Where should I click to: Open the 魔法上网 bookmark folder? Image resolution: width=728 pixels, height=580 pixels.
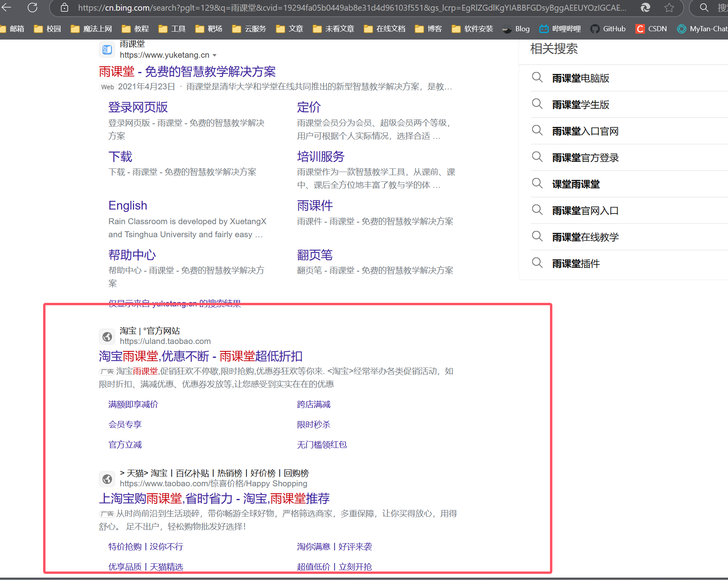pos(91,28)
